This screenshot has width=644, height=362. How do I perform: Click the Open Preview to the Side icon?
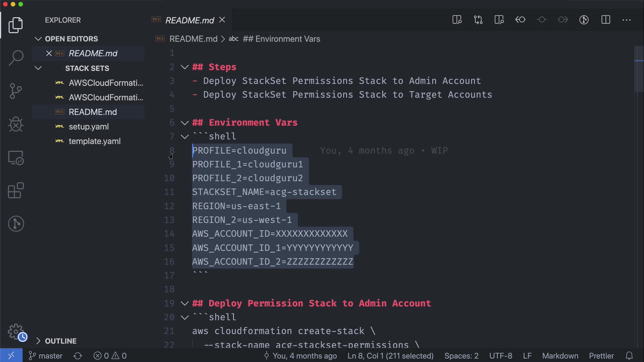457,20
